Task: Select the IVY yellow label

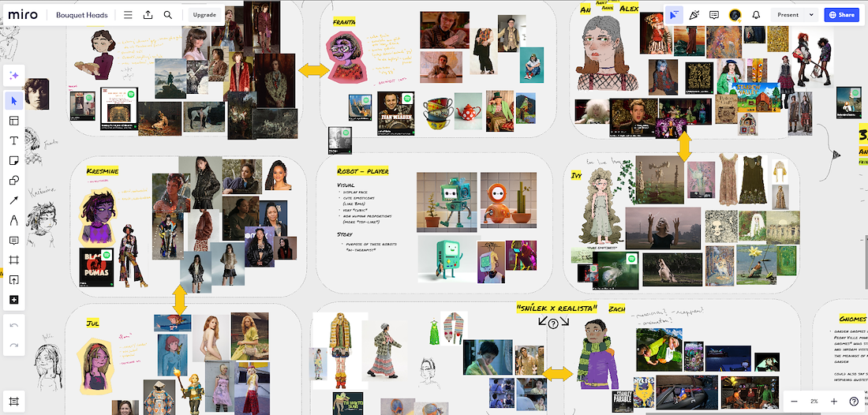Action: point(577,175)
